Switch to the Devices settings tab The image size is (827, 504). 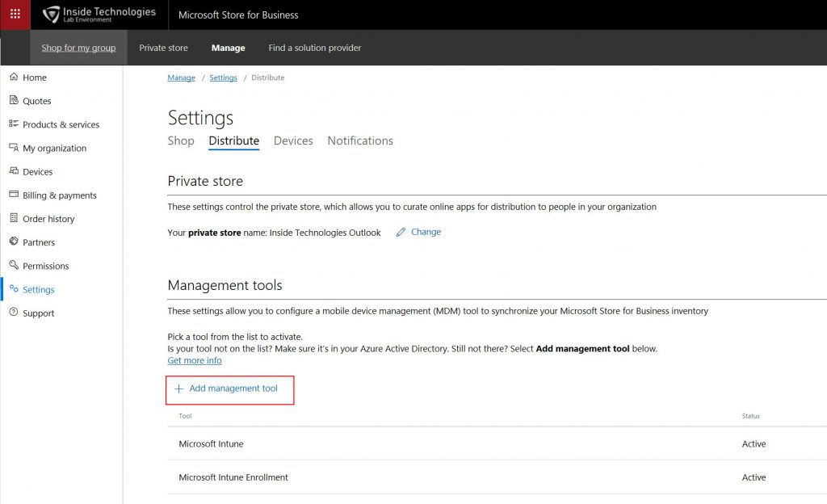click(x=293, y=141)
